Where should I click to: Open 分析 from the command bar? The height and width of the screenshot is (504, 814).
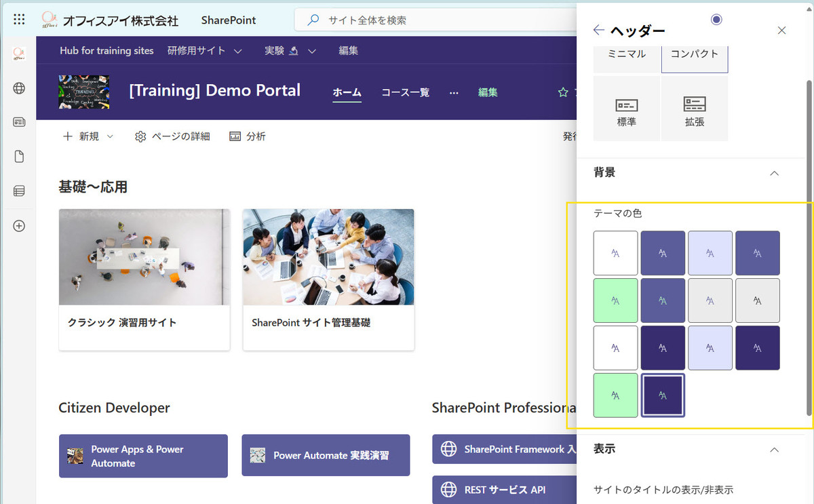pyautogui.click(x=248, y=136)
